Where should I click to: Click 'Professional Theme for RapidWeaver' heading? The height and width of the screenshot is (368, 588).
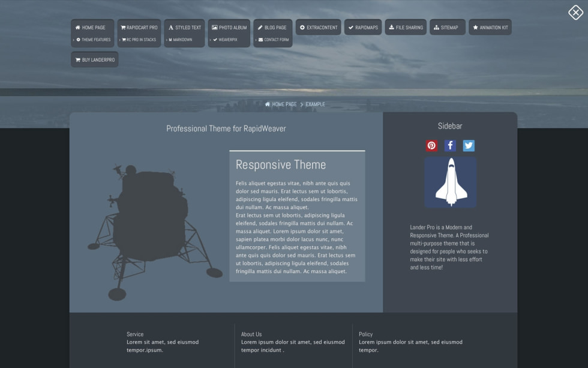(226, 128)
